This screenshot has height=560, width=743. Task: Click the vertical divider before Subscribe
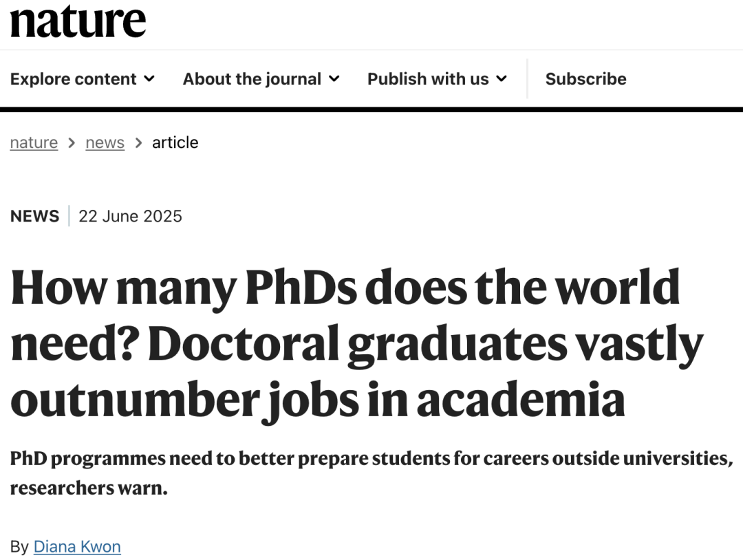528,79
